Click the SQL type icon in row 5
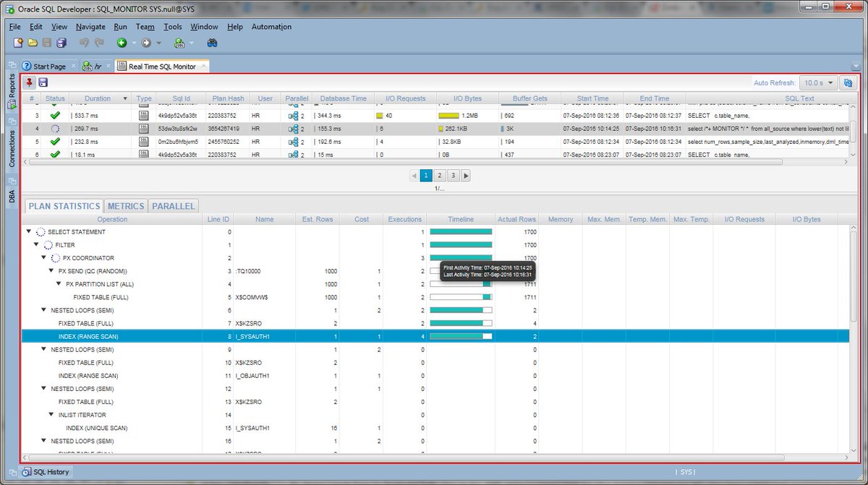 [x=144, y=142]
